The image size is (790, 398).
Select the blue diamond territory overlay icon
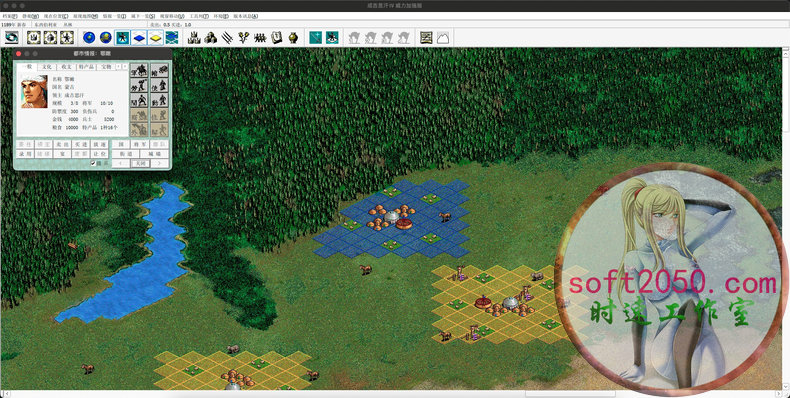click(139, 37)
